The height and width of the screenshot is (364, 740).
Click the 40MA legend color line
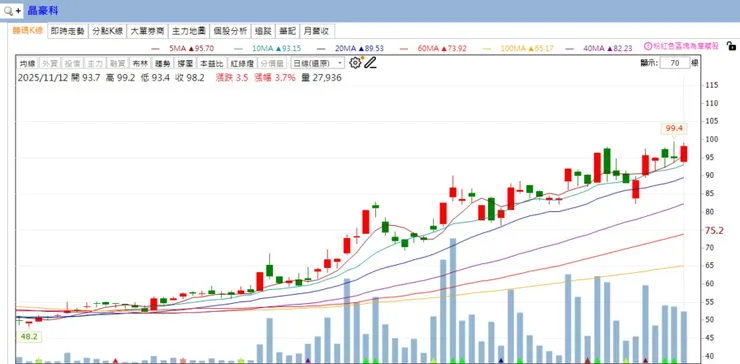[x=570, y=48]
